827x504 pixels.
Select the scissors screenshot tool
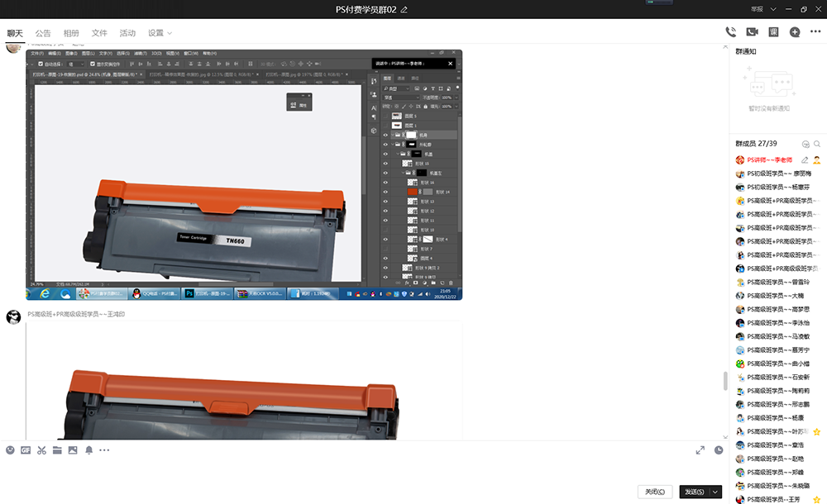41,450
